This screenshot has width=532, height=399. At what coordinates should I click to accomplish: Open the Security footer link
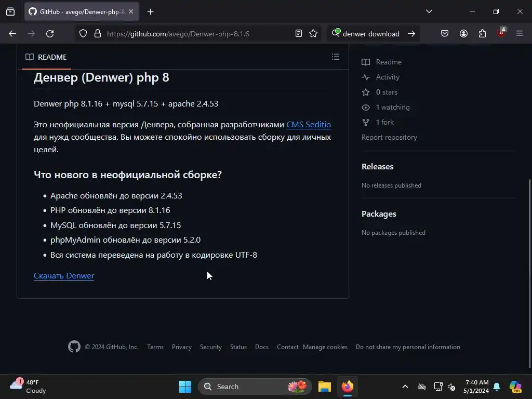point(211,347)
